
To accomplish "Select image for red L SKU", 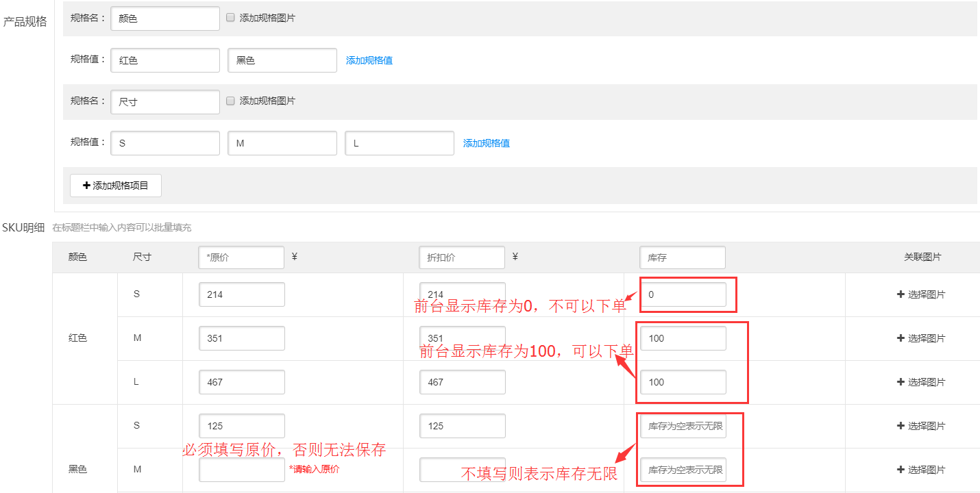I will click(x=920, y=382).
